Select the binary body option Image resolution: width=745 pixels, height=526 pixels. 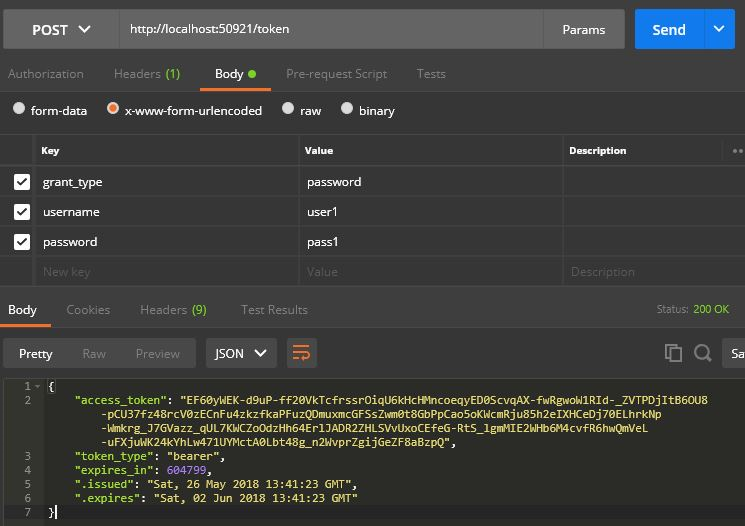click(x=347, y=109)
